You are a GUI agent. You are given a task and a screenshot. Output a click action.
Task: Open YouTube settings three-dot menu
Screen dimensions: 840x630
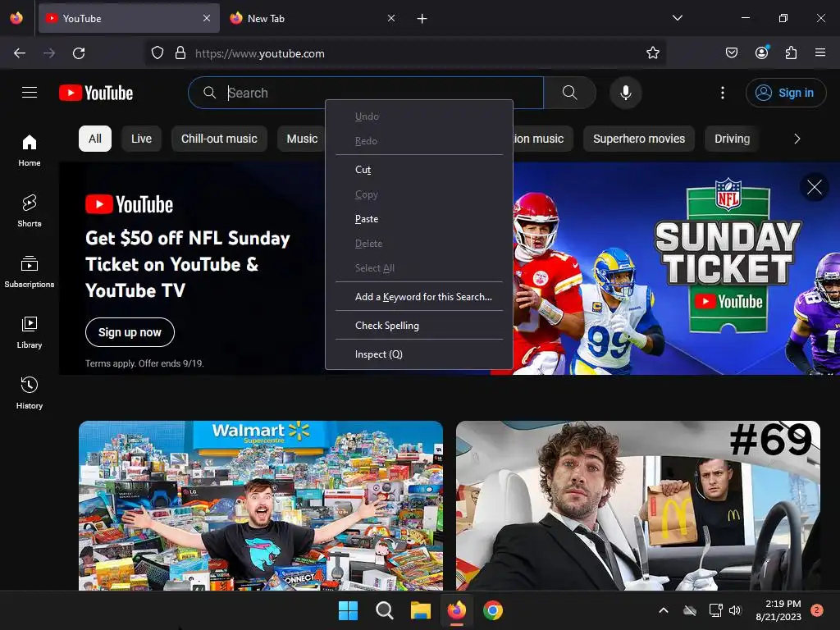tap(722, 93)
